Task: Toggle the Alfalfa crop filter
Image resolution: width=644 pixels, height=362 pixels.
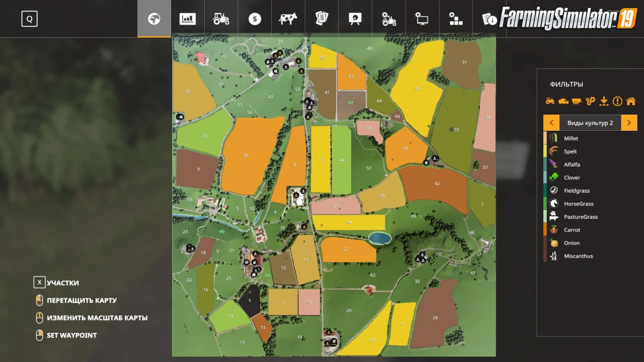Action: click(590, 164)
